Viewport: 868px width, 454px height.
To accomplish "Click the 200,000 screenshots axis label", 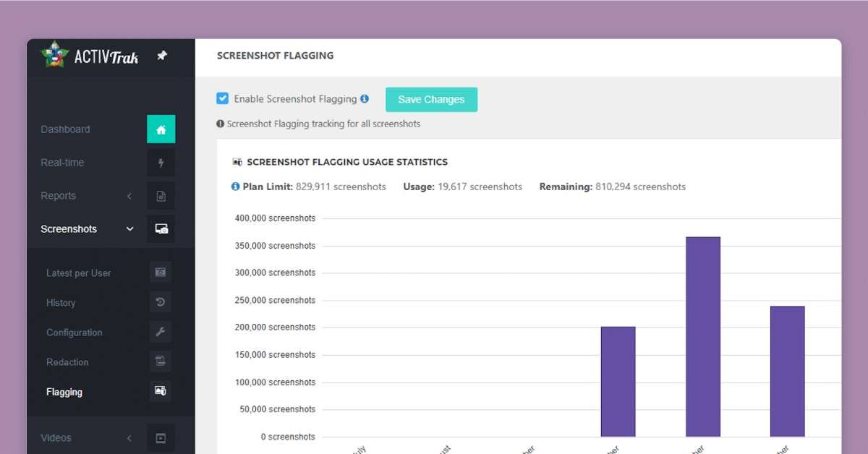I will tap(275, 327).
